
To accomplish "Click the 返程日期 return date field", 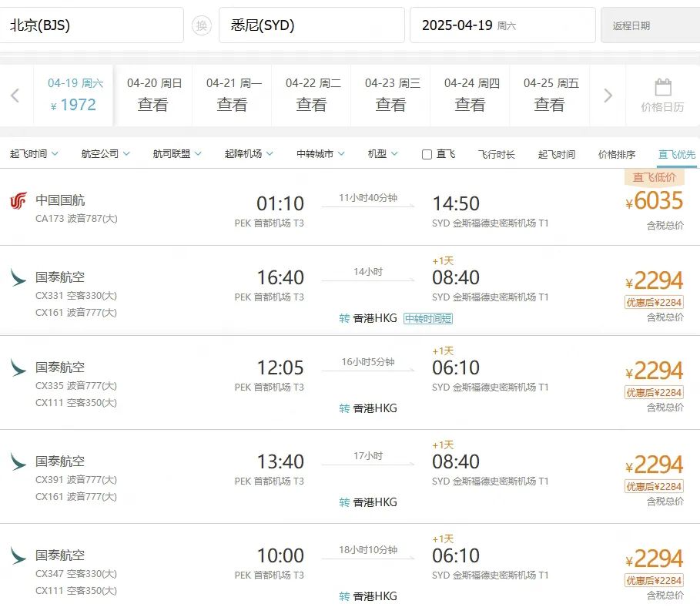I will 649,25.
